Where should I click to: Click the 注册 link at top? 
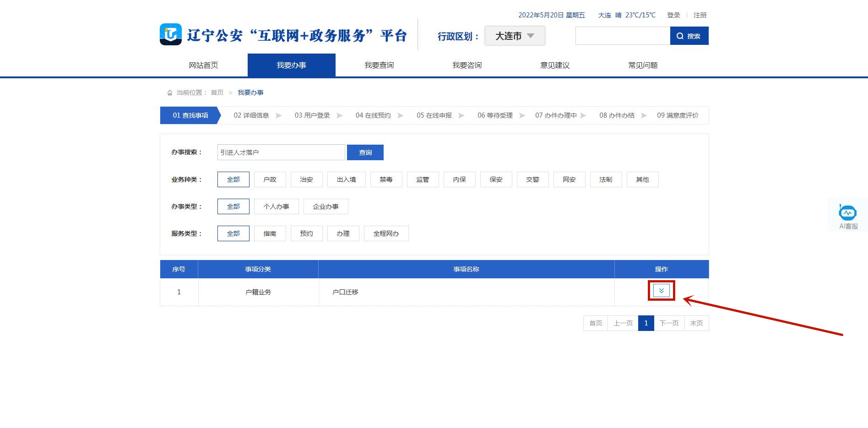(x=700, y=15)
